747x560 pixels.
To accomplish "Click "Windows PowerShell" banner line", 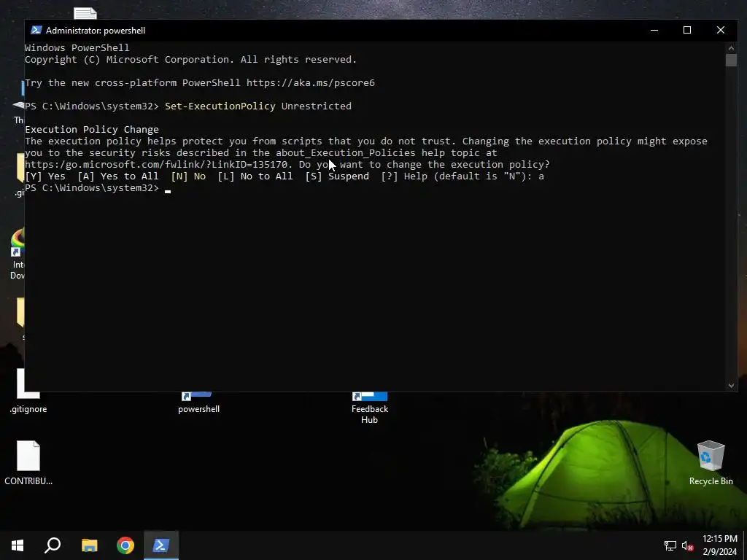I will 77,47.
